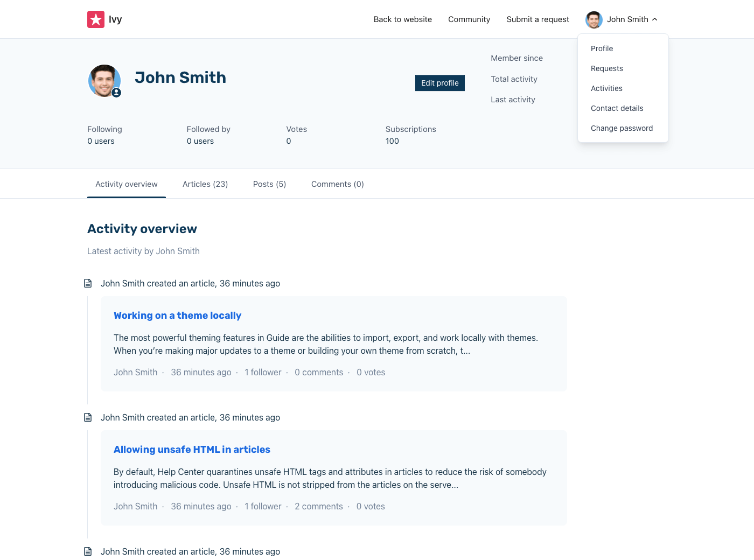The image size is (754, 560).
Task: Open the Posts (5) tab
Action: pos(269,184)
